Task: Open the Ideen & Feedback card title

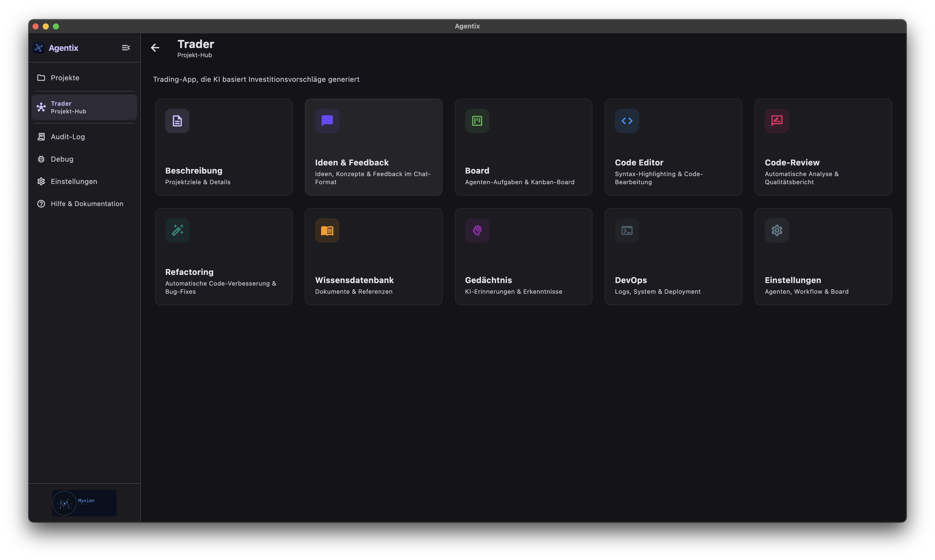Action: point(352,162)
